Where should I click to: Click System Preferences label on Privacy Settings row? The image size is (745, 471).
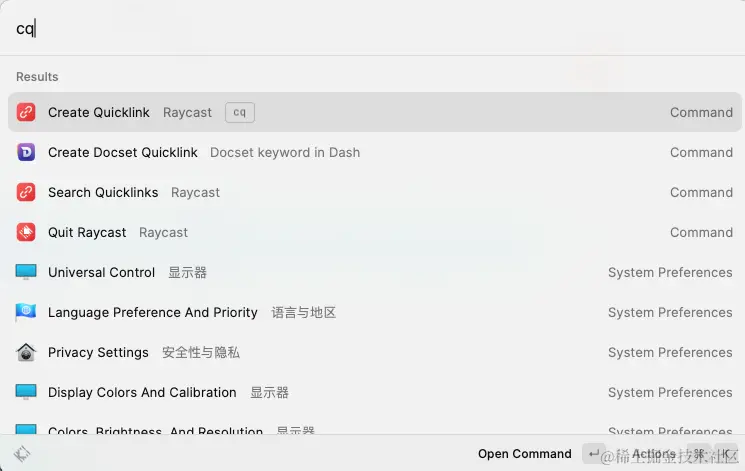[670, 352]
